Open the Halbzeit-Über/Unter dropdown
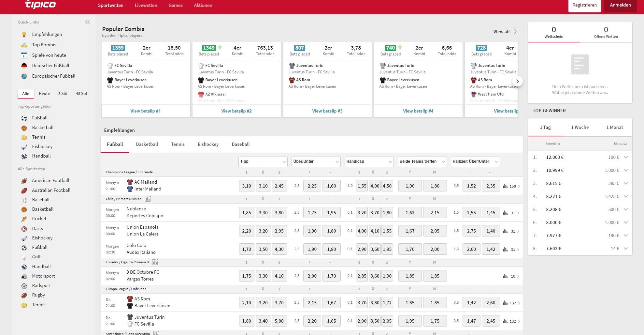 (475, 161)
